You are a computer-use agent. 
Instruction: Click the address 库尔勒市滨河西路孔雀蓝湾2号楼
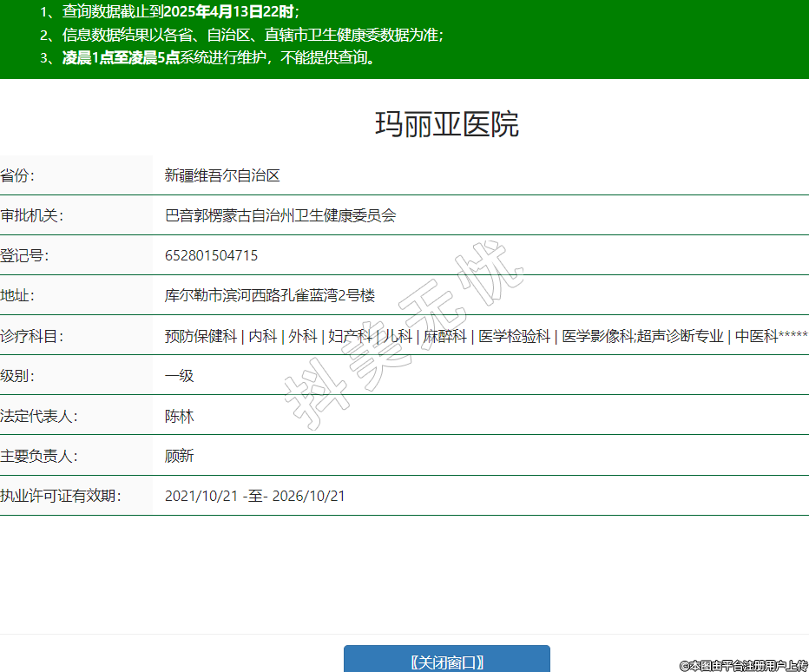(x=270, y=295)
